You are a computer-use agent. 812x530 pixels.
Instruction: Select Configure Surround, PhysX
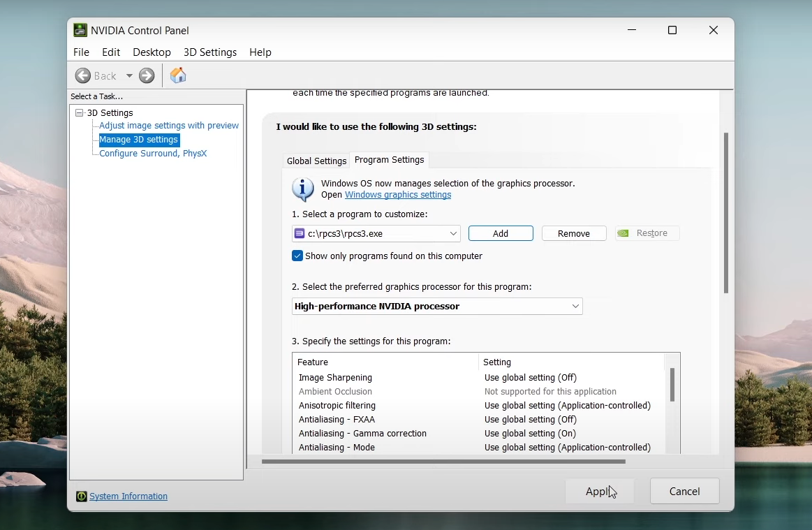click(153, 154)
